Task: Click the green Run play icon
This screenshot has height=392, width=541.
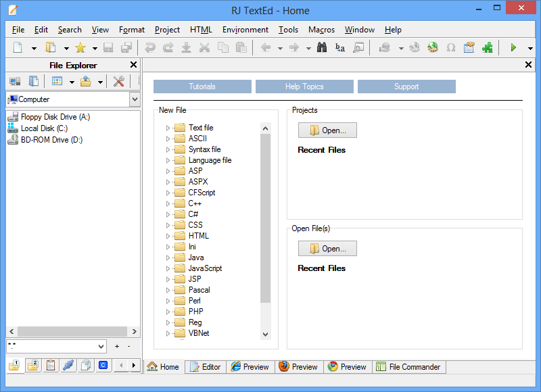Action: [513, 47]
